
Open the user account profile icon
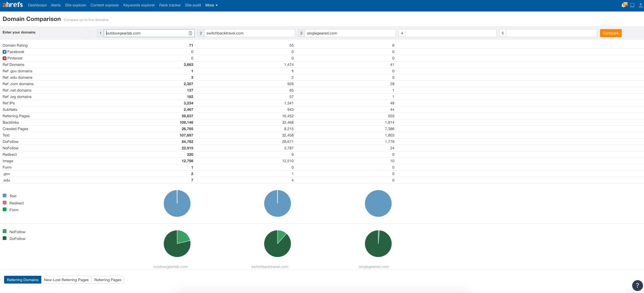pos(640,5)
